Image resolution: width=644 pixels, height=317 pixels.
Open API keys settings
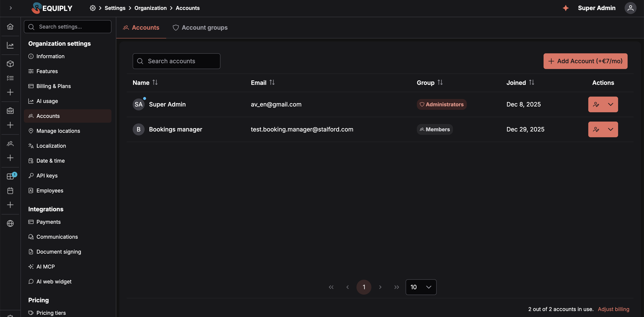pos(67,176)
